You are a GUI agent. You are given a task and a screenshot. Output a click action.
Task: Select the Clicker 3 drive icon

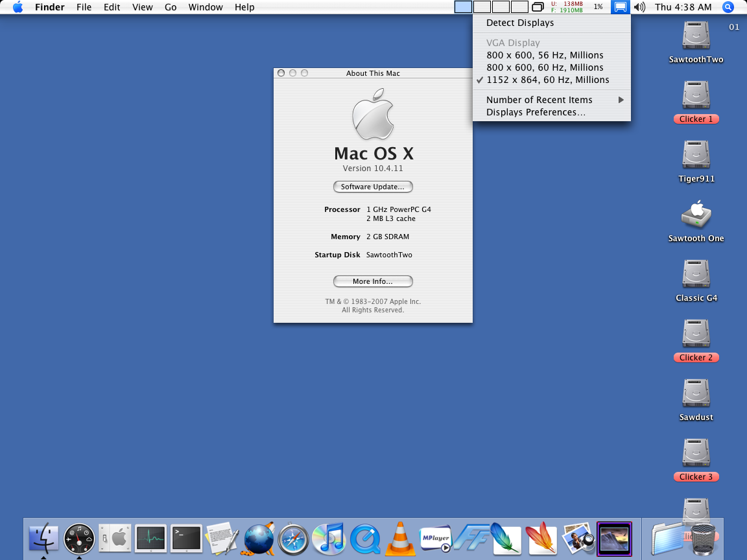pyautogui.click(x=696, y=453)
